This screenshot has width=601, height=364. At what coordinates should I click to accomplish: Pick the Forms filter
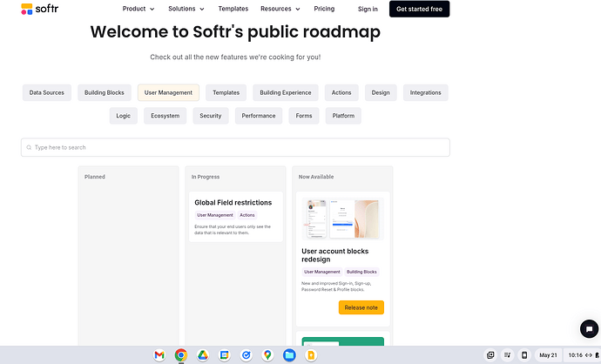tap(304, 116)
